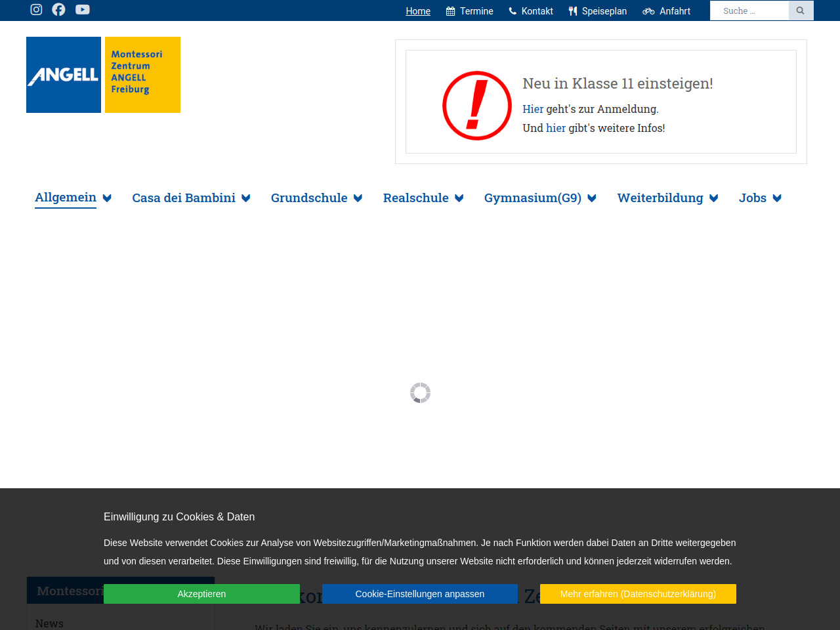
Task: Open the Instagram social media icon
Action: (x=37, y=9)
